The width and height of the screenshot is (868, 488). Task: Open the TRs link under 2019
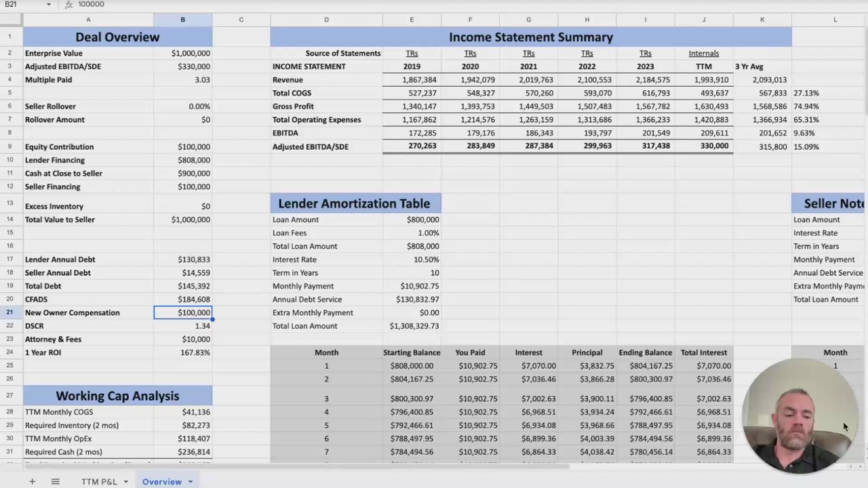pos(412,53)
